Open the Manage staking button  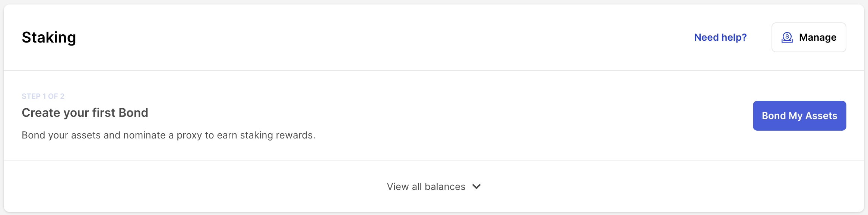[808, 37]
